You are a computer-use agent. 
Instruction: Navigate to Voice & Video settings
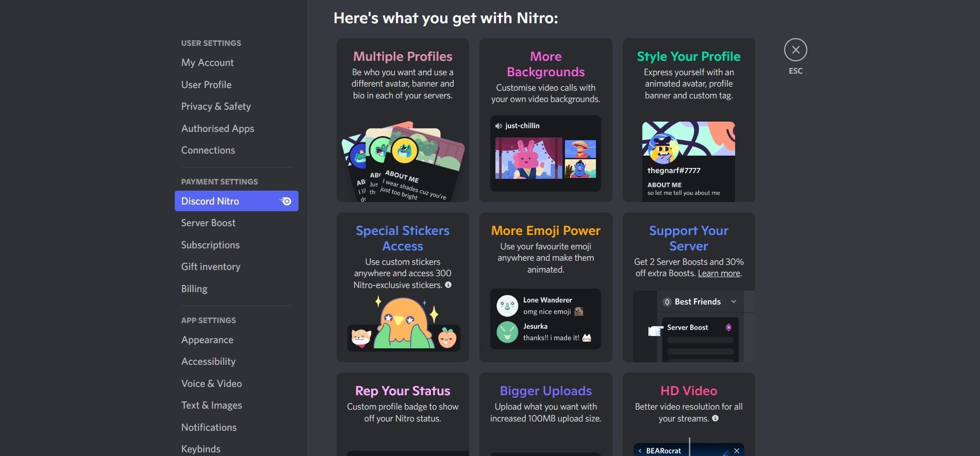(x=211, y=383)
